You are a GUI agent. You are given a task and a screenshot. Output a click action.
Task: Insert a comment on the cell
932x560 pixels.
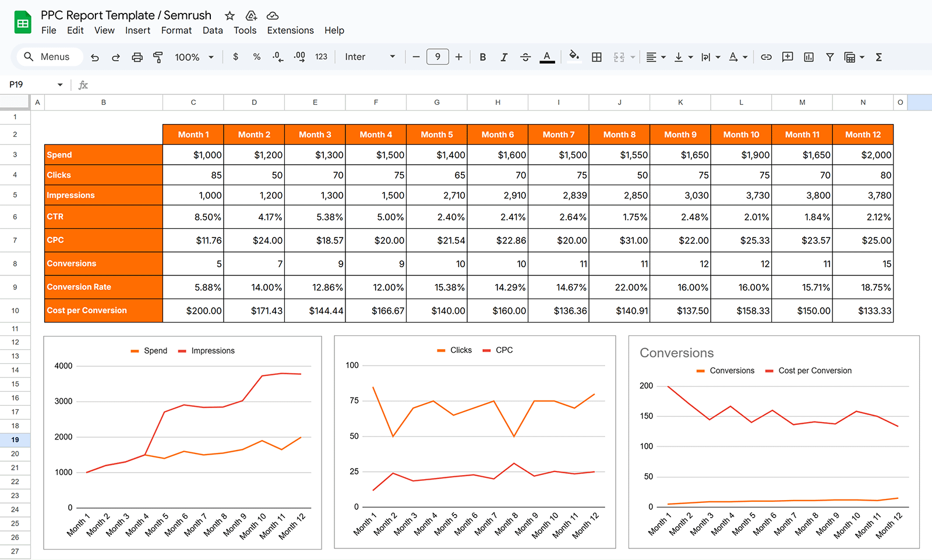click(787, 56)
